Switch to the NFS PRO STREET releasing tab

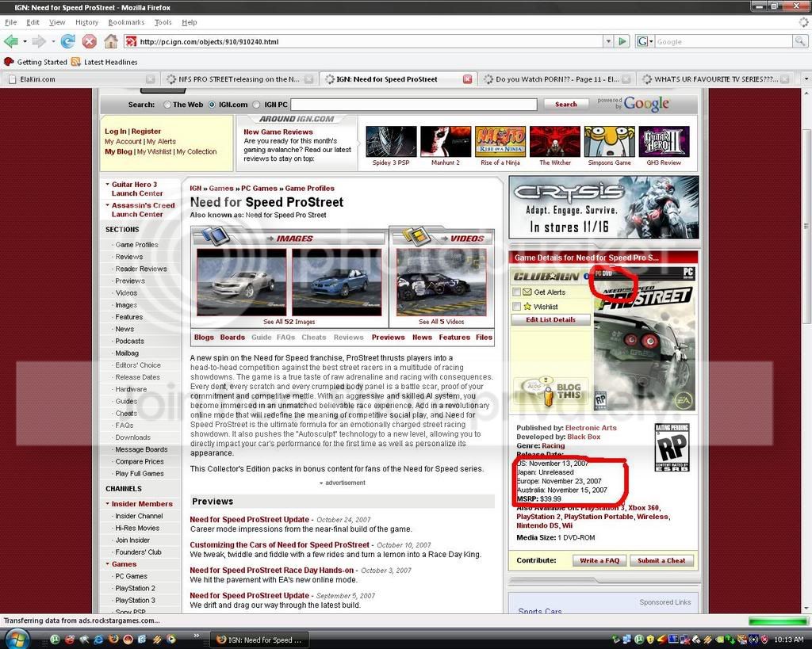point(239,79)
